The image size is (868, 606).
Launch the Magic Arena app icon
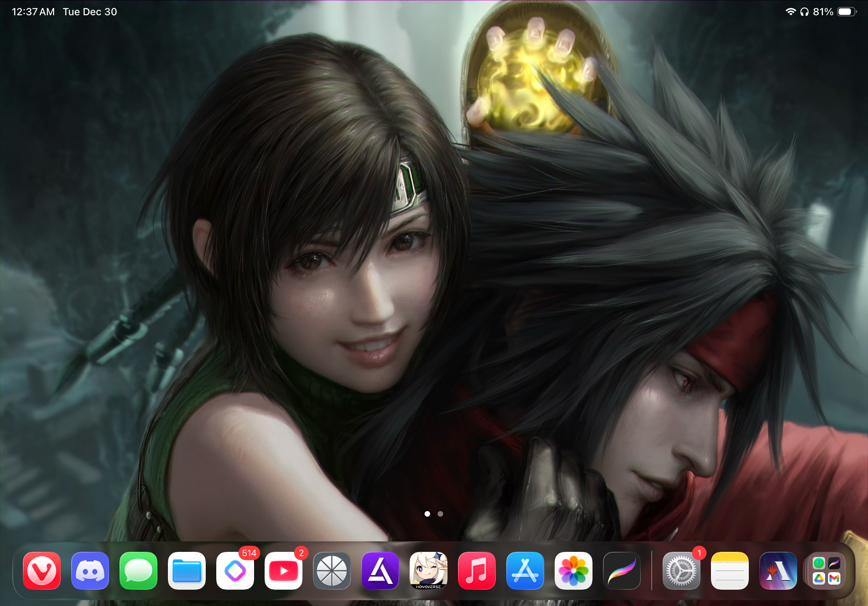[x=778, y=570]
